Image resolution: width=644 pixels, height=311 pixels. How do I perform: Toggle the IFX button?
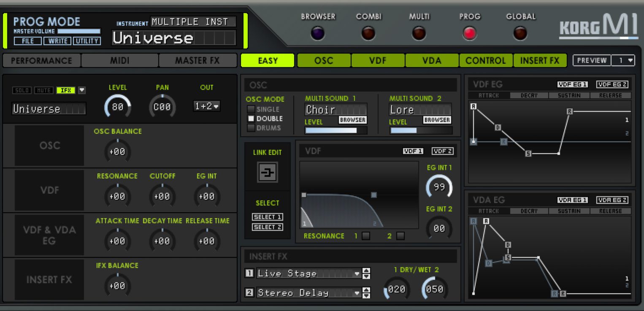pos(66,90)
